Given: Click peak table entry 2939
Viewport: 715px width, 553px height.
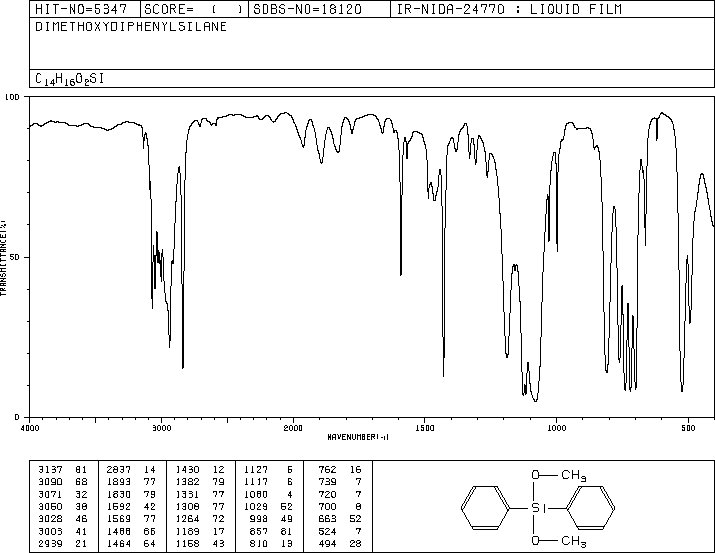Looking at the screenshot, I should pyautogui.click(x=50, y=543).
